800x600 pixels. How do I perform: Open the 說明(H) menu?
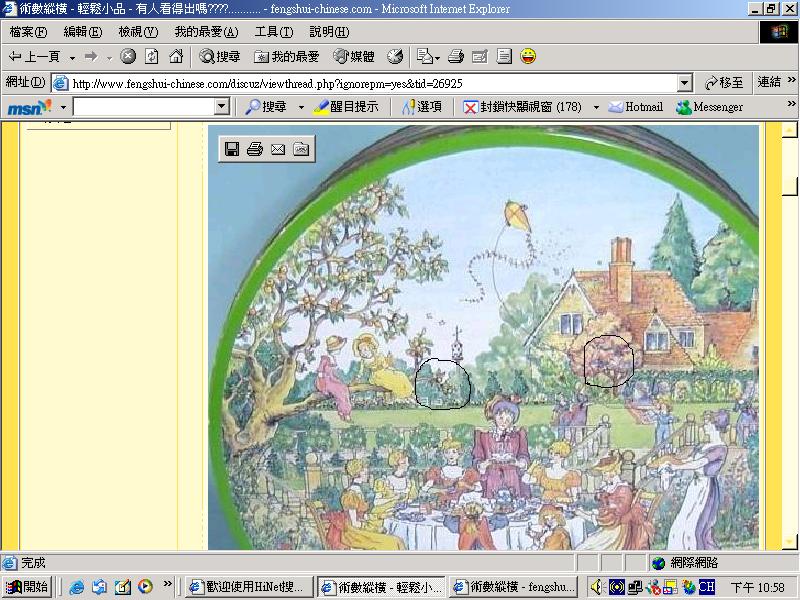(329, 32)
